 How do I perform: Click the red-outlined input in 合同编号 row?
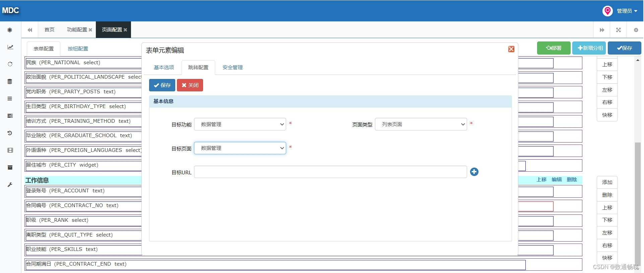pos(536,206)
